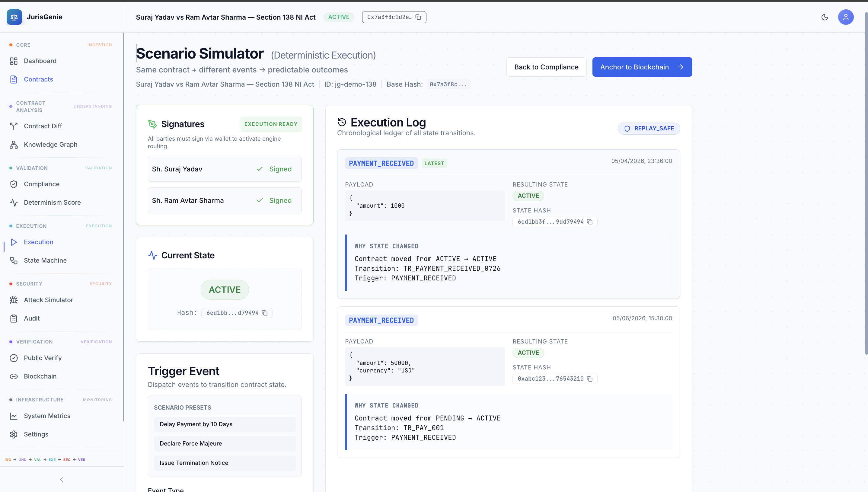Copy the Current State hash
868x492 pixels.
tap(265, 313)
